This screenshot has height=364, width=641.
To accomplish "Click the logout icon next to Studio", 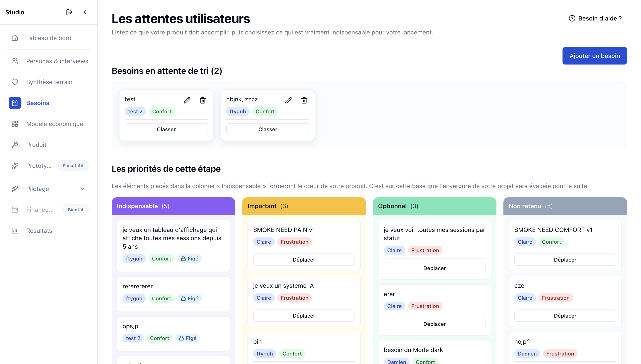I will tap(69, 12).
